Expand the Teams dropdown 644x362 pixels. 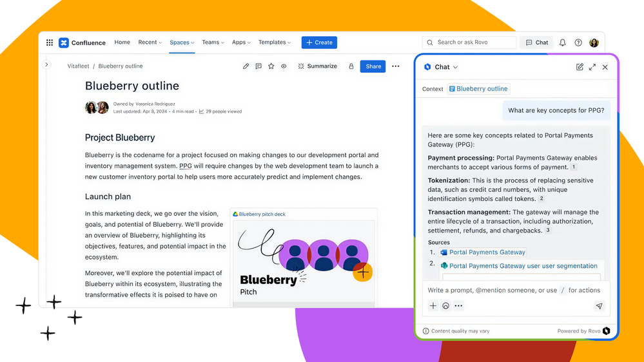[x=213, y=43]
